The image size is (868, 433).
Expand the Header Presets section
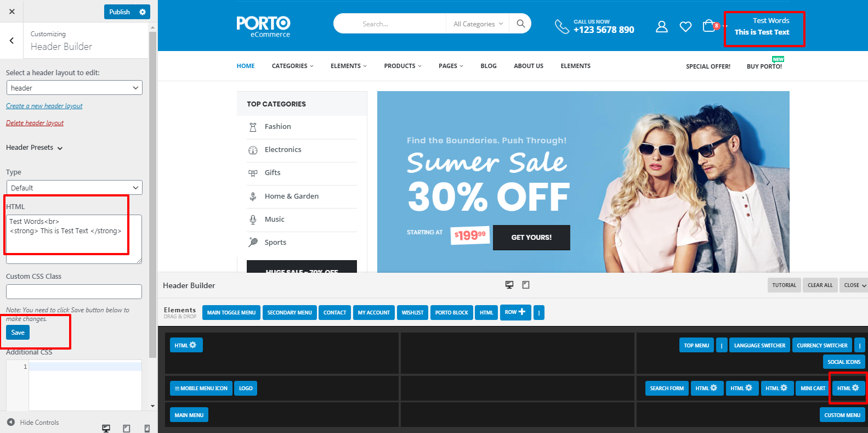point(35,148)
